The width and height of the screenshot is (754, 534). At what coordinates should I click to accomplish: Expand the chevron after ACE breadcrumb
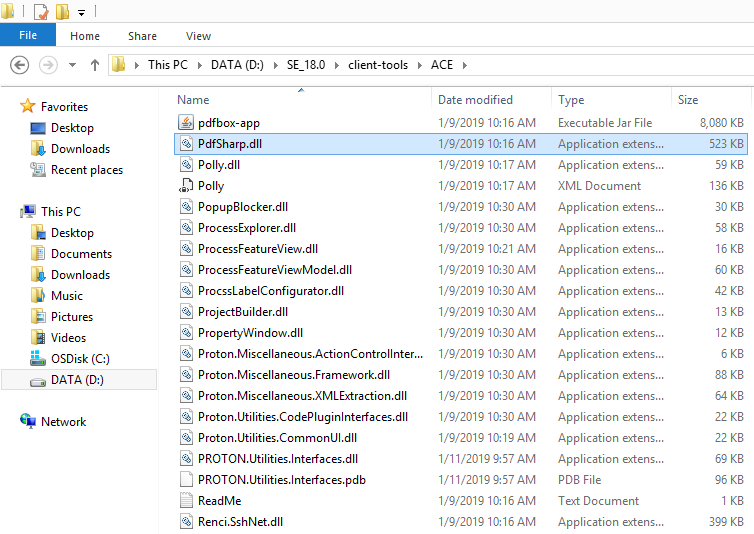(x=465, y=65)
